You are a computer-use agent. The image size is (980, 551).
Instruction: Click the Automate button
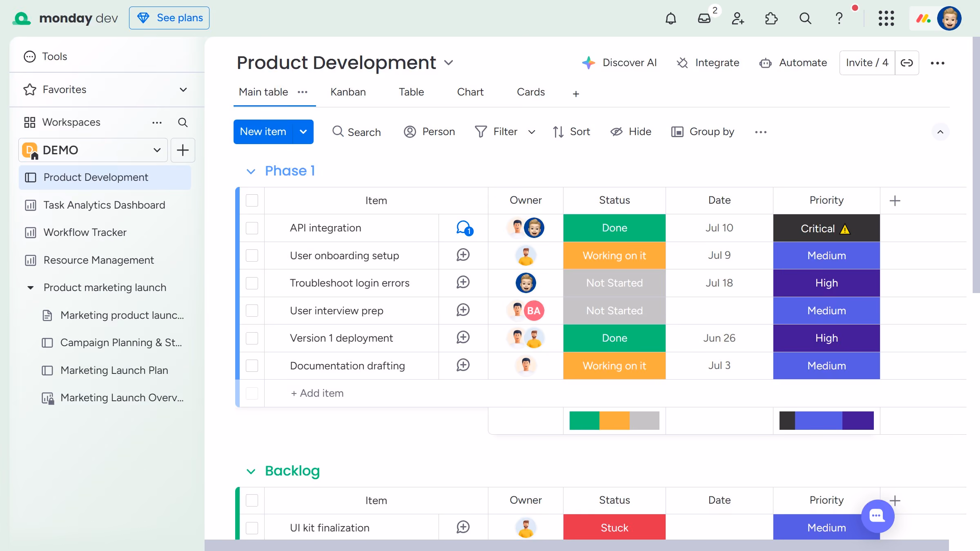pos(793,63)
